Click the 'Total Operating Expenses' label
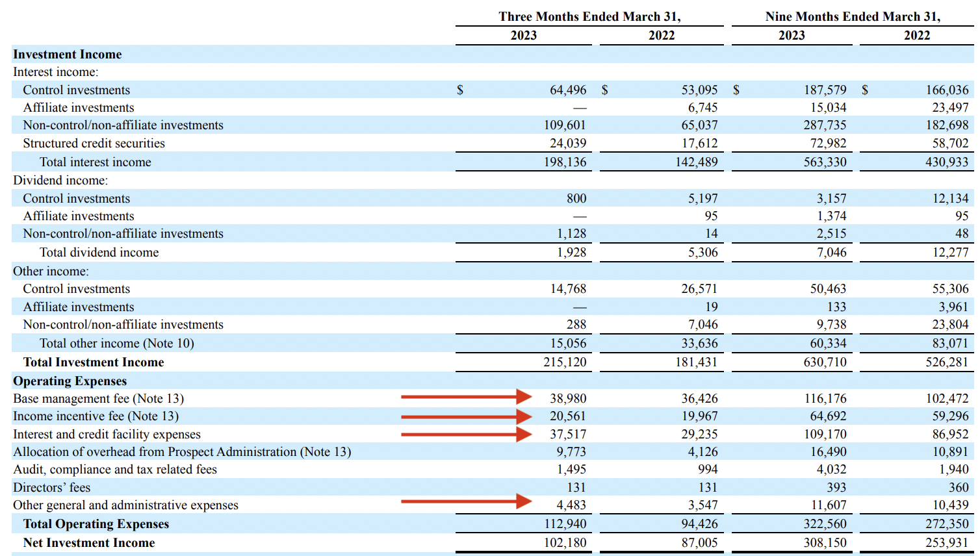Screen dimensions: 980x556 coord(96,524)
